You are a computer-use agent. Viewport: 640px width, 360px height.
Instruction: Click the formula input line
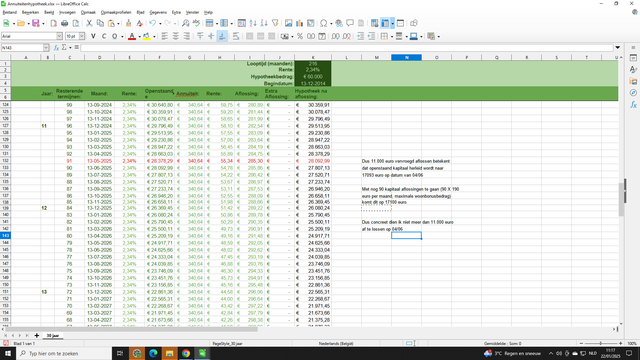click(347, 48)
